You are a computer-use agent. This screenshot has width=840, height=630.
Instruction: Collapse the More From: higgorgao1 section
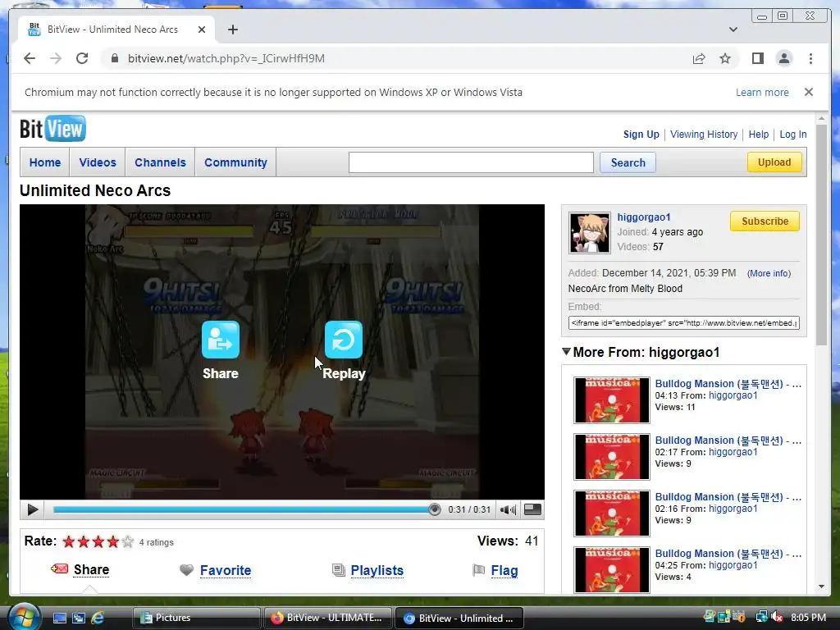pos(566,351)
